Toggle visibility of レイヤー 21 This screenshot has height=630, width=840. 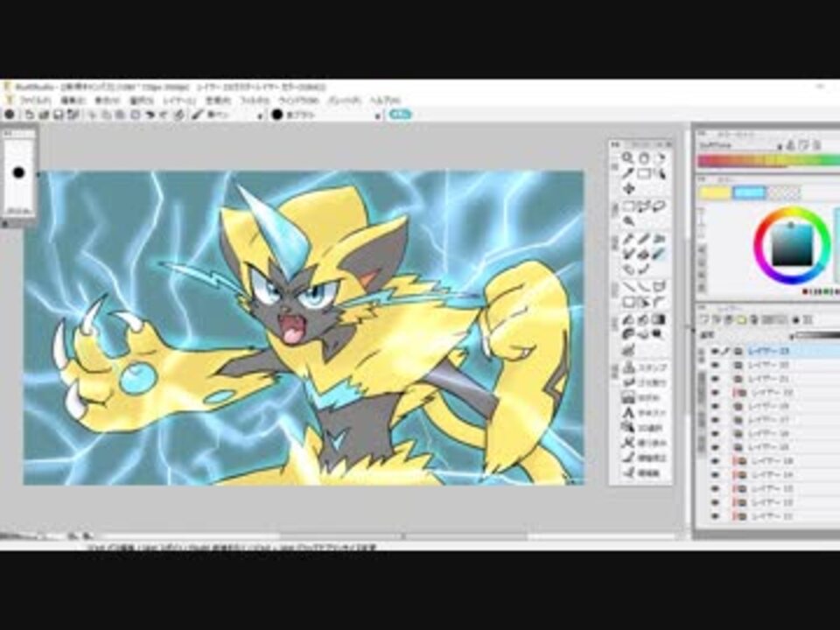point(715,379)
